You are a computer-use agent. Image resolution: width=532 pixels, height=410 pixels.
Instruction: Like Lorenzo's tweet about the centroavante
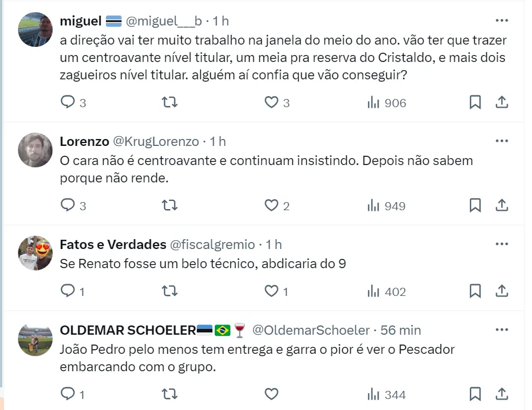(271, 205)
